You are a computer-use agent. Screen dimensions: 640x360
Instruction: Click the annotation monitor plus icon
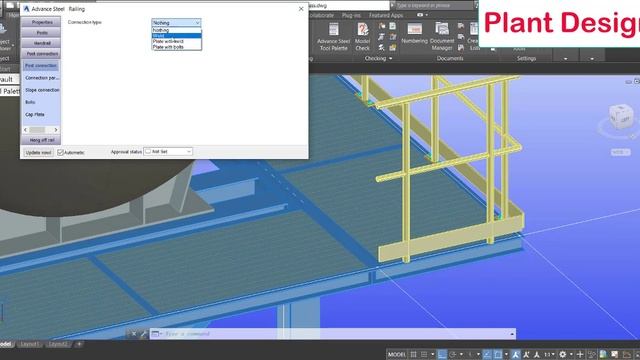[580, 354]
